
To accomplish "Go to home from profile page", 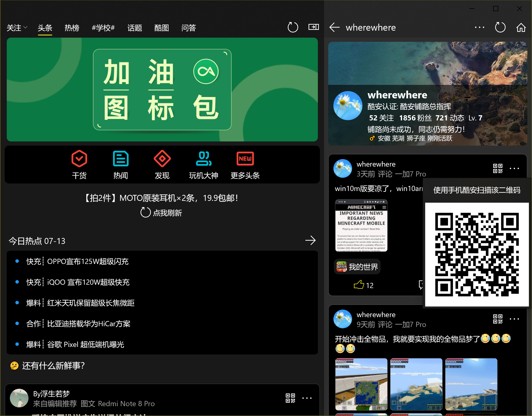I will tap(521, 27).
